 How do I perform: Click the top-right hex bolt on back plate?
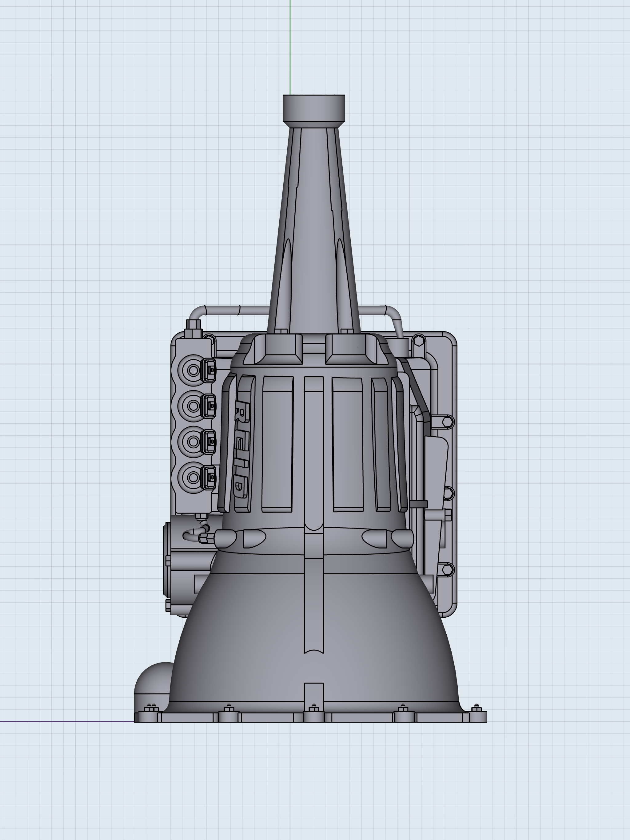418,341
